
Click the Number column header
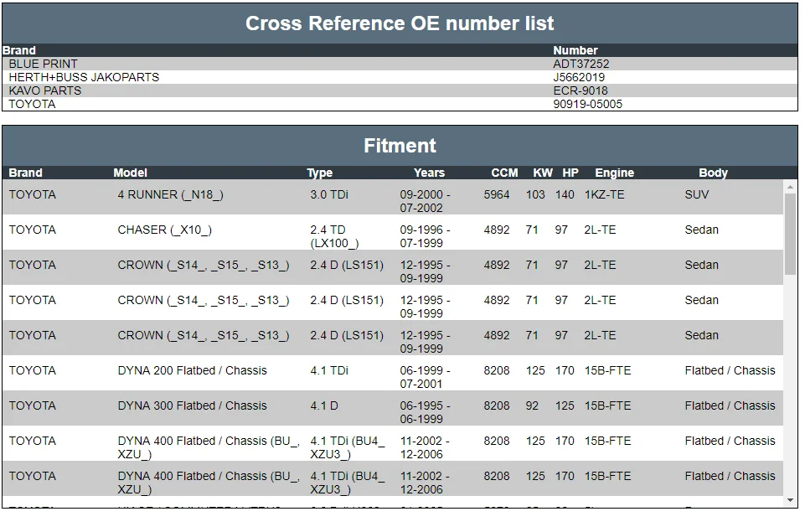click(x=575, y=50)
